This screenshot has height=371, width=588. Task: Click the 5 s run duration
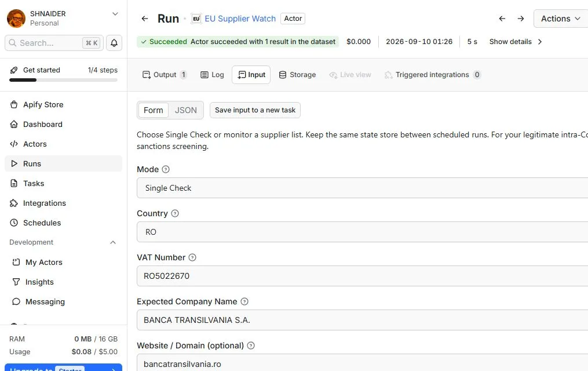click(x=472, y=42)
